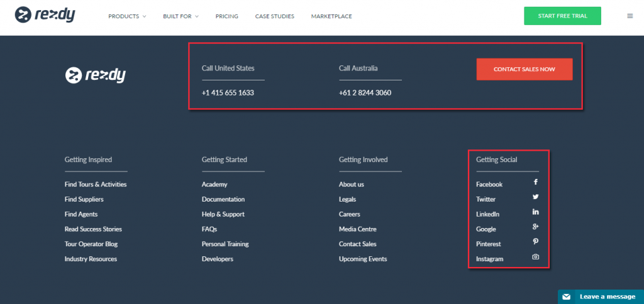Open the Academy link
Screen dimensions: 644x304
214,185
